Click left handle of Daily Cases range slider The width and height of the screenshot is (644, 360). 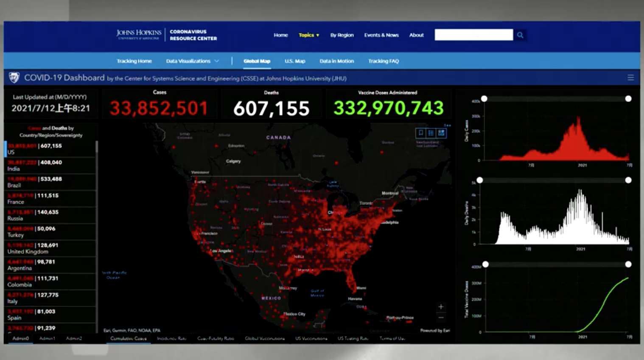pyautogui.click(x=484, y=98)
